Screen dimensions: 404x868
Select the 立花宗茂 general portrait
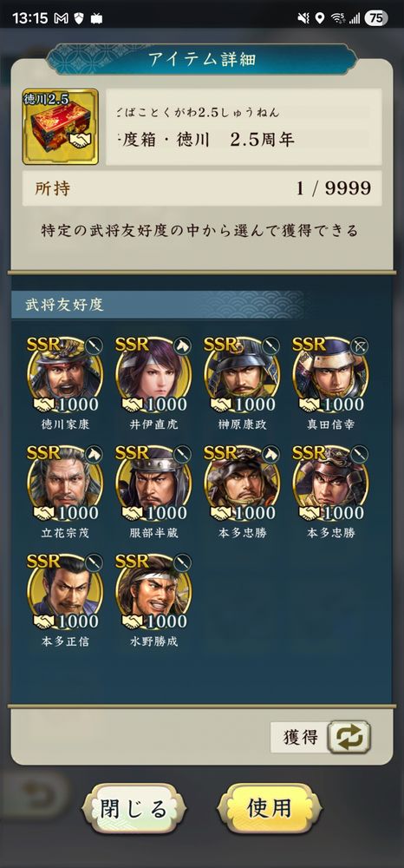click(x=65, y=483)
